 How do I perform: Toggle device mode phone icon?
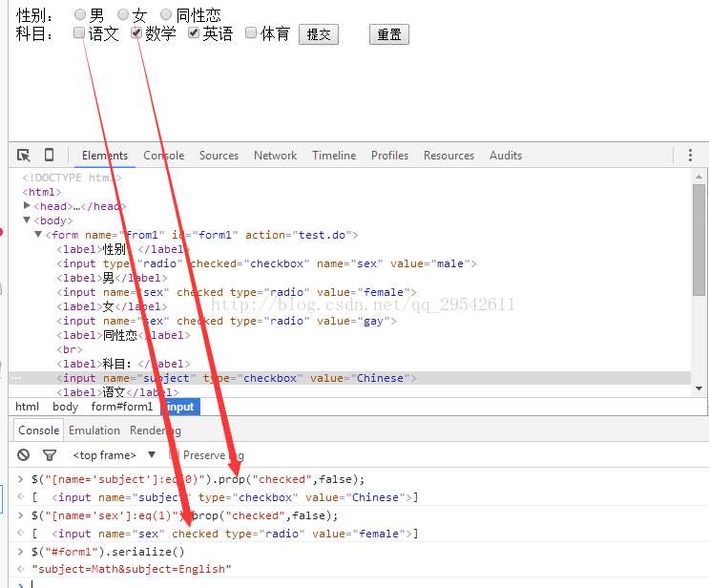(x=50, y=155)
